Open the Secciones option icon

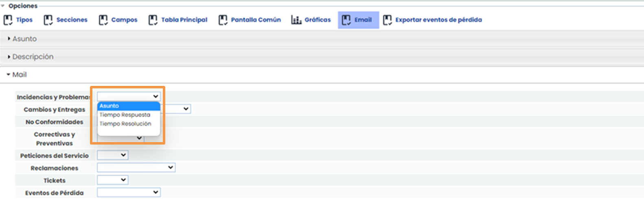[48, 20]
